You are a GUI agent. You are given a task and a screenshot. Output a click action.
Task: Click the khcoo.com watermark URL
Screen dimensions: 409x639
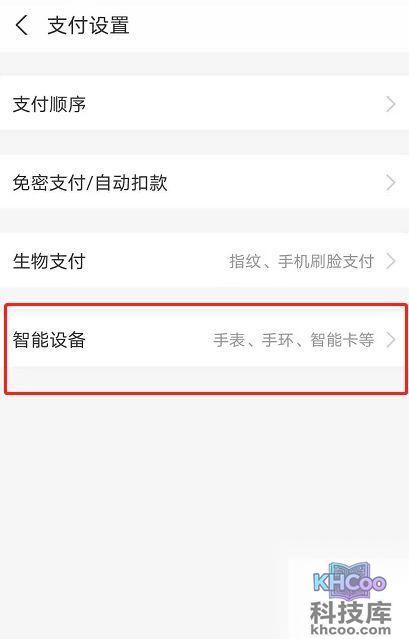[351, 630]
